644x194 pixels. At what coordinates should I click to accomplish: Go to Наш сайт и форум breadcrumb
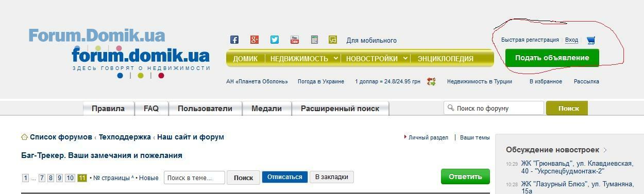(x=191, y=137)
